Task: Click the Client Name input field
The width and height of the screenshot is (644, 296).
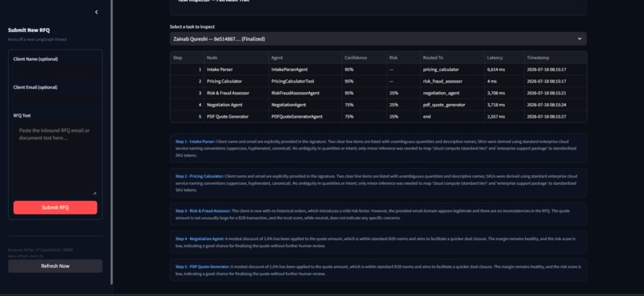Action: coord(55,70)
